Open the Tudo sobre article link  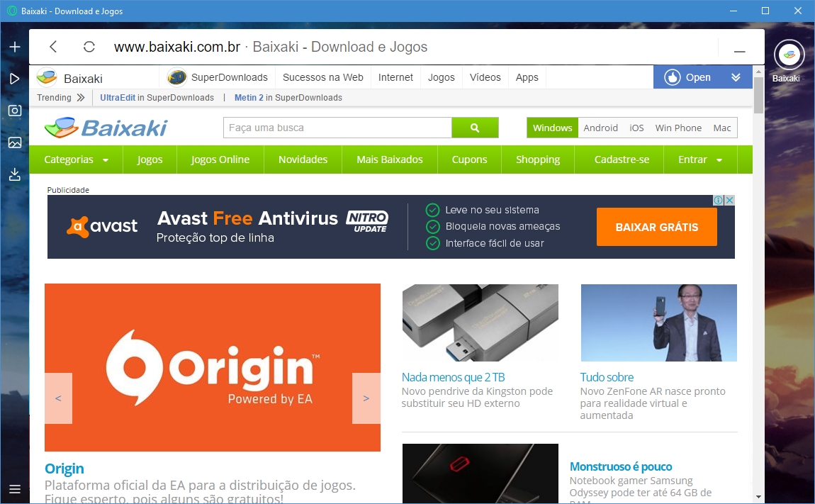pyautogui.click(x=607, y=377)
